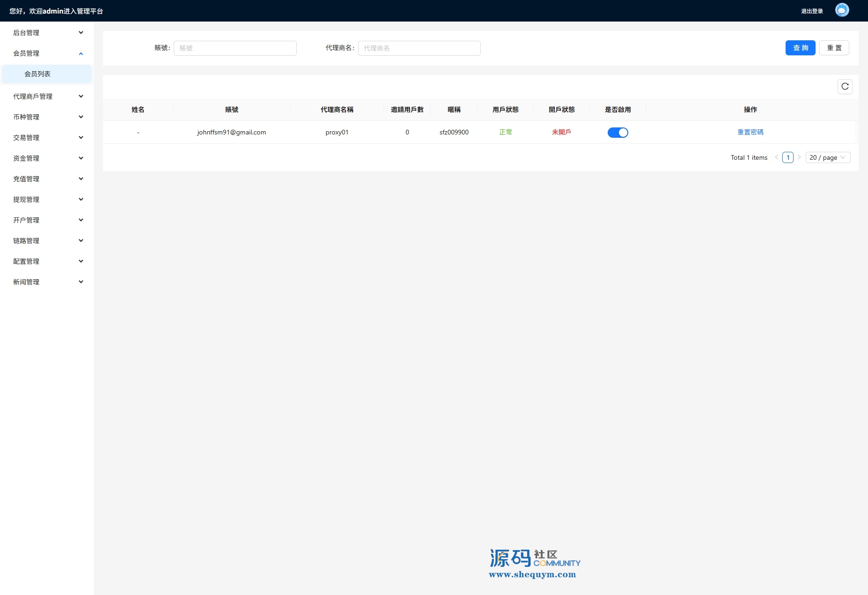Click the refresh table icon

pos(845,87)
